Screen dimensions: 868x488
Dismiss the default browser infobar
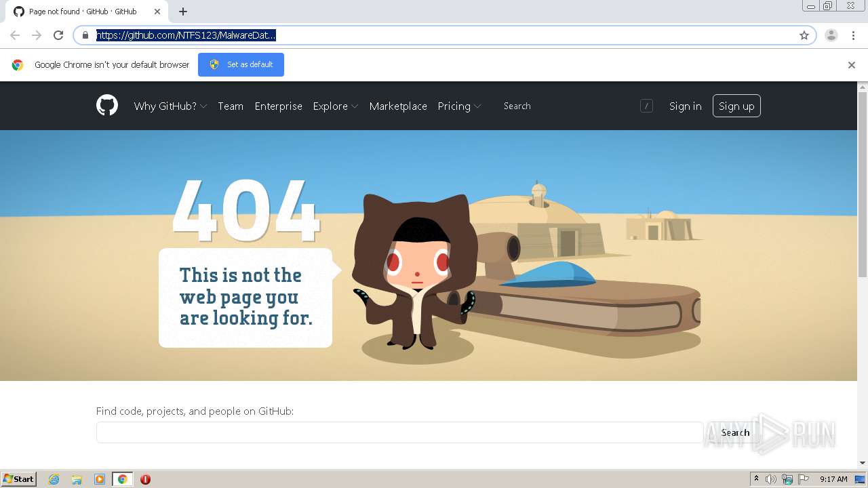(x=852, y=65)
